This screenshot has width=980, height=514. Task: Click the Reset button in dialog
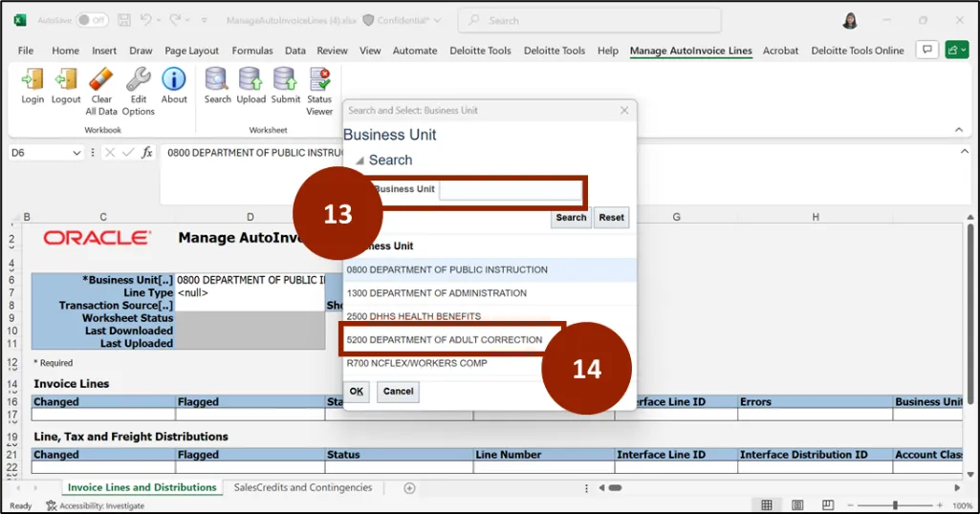[x=611, y=218]
